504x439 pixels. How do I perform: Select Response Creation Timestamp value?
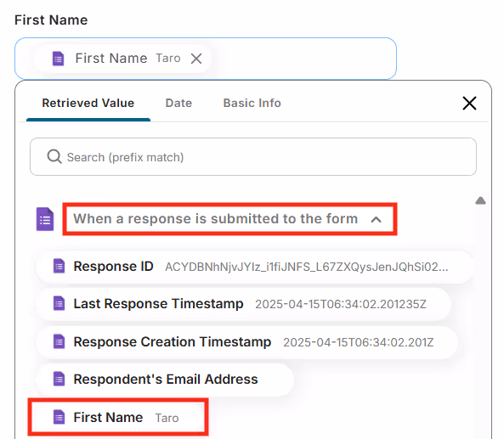[x=246, y=341]
